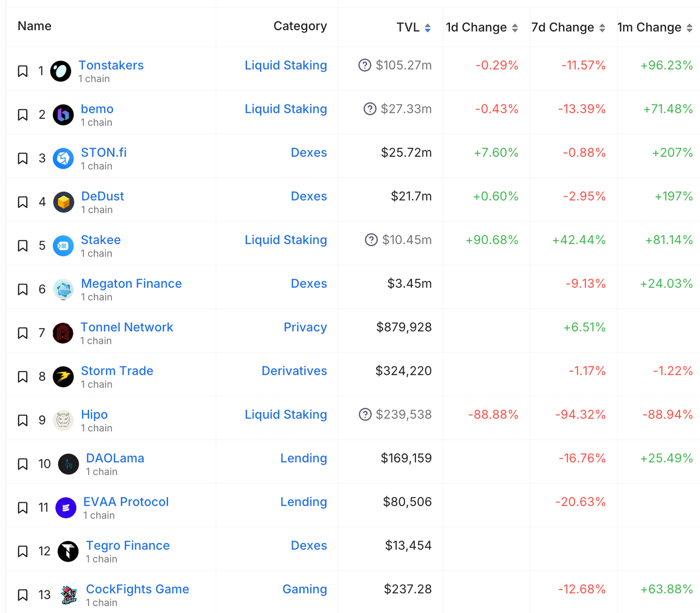Click the Storm Trade lightning logo
700x613 pixels.
[63, 377]
